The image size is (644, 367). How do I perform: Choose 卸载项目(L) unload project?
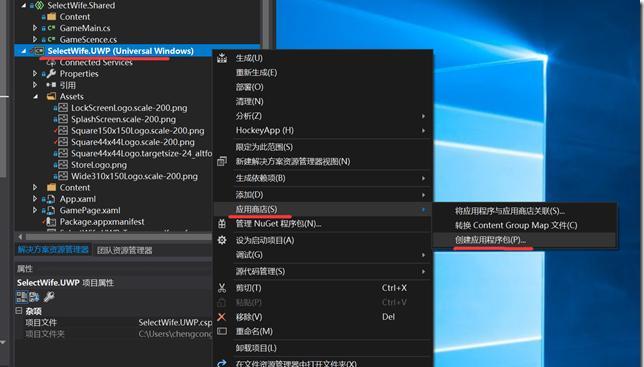click(x=323, y=348)
